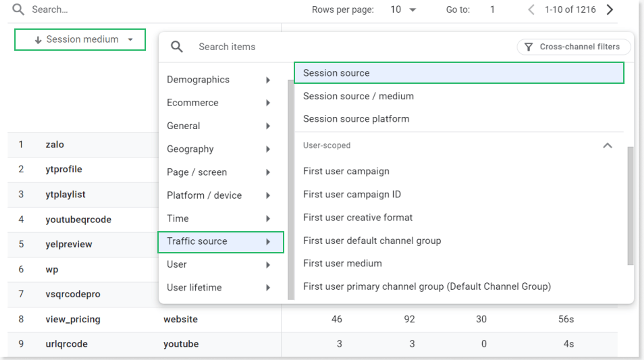The image size is (644, 360).
Task: Select First user medium option
Action: coord(342,263)
